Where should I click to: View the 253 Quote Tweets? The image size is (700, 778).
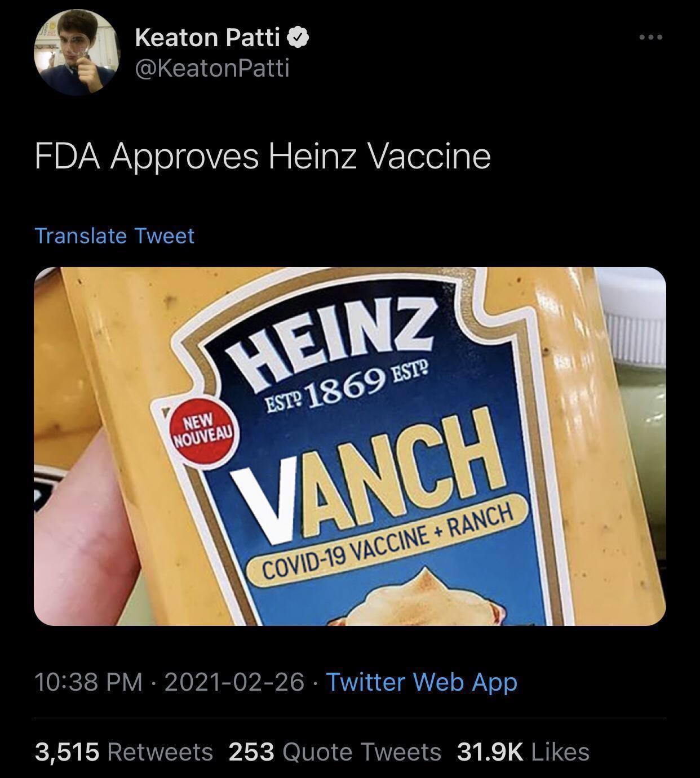pyautogui.click(x=335, y=752)
